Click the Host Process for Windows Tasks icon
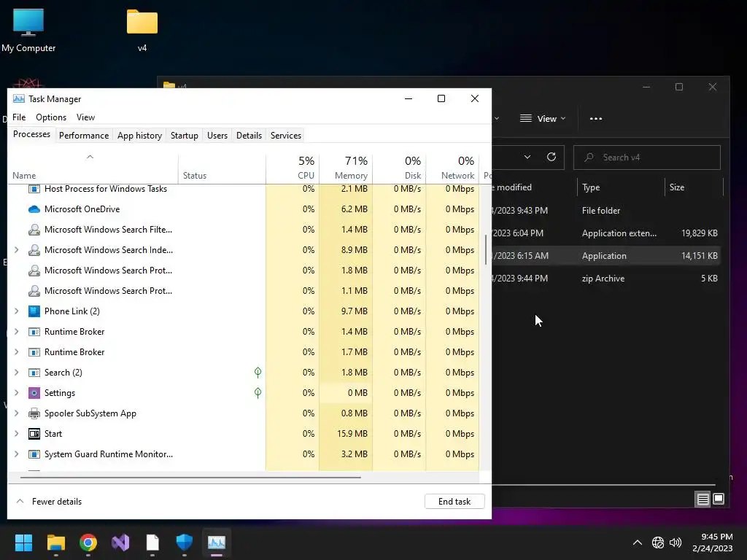The height and width of the screenshot is (560, 747). click(34, 189)
